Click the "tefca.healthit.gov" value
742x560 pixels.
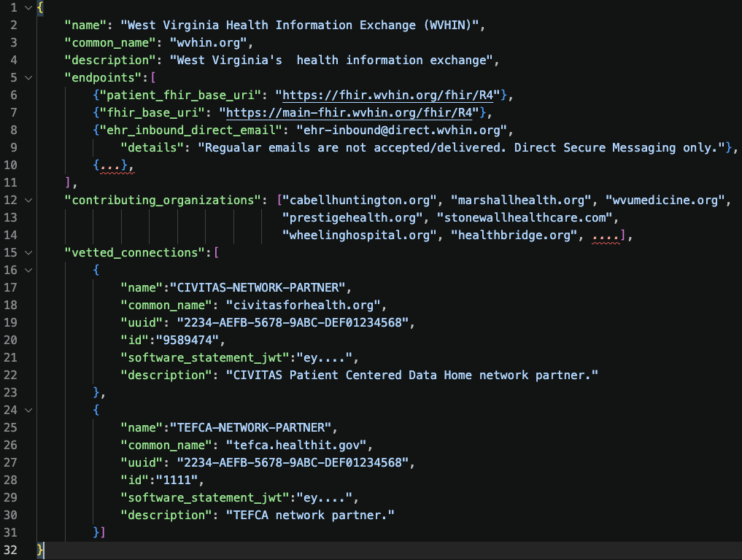(296, 445)
